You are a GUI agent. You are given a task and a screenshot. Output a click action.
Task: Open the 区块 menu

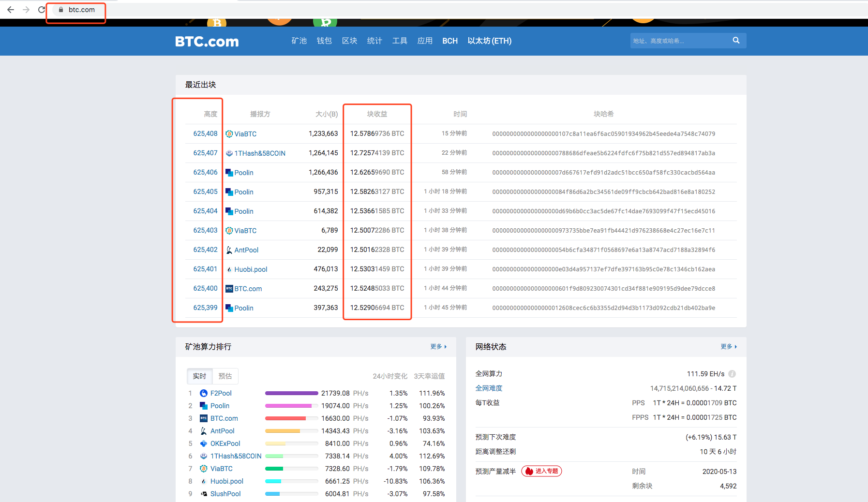click(x=349, y=41)
